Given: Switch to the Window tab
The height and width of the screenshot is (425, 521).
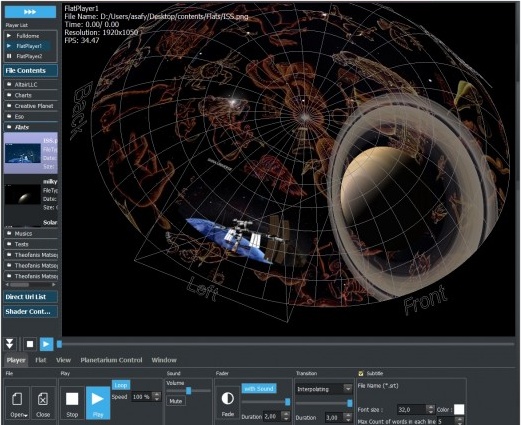Looking at the screenshot, I should pos(164,360).
